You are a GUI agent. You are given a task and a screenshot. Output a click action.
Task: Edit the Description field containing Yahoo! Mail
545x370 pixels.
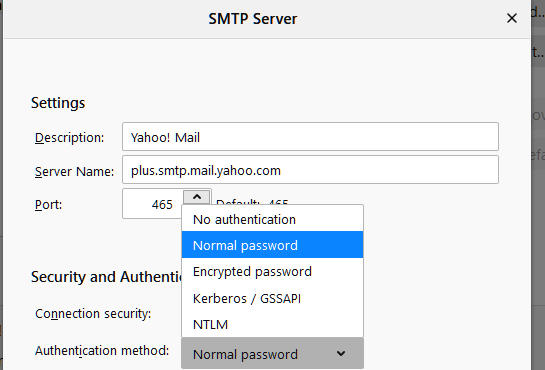310,137
